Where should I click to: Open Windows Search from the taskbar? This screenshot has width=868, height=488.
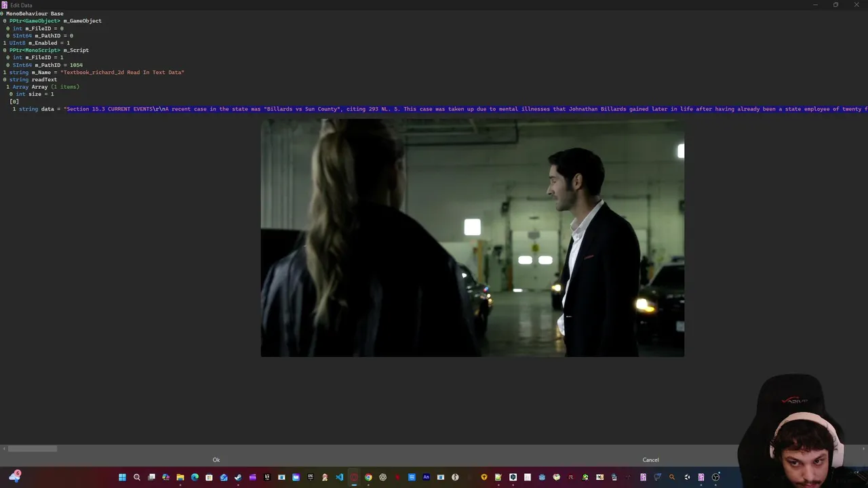(137, 477)
